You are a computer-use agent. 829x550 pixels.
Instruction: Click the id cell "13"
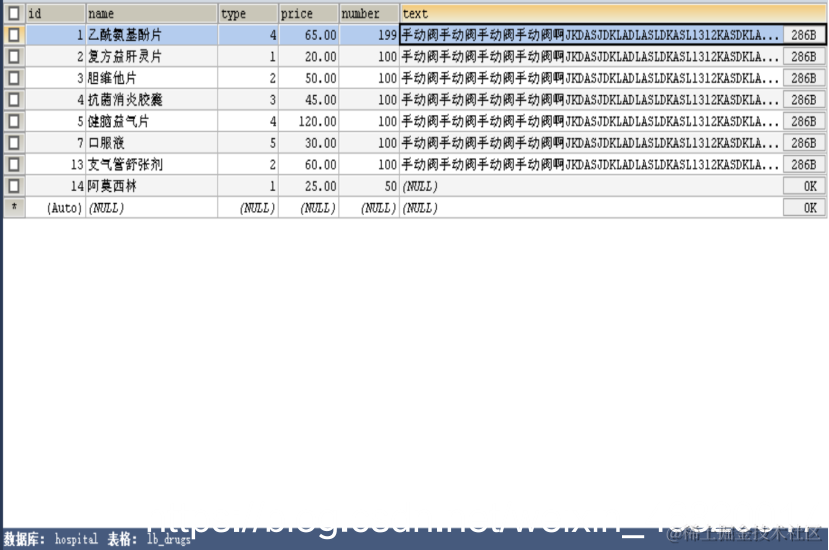point(56,164)
